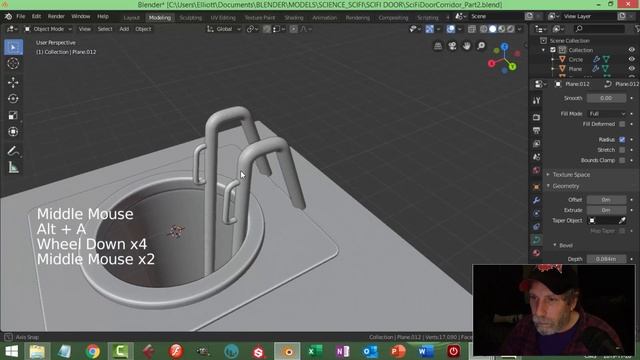Open the Render properties tab

tap(536, 117)
